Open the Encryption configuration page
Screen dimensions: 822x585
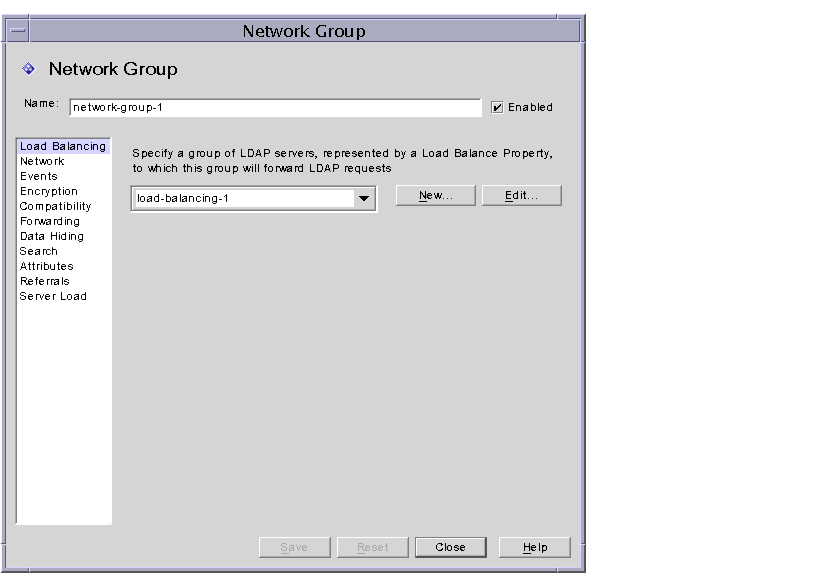(x=48, y=190)
